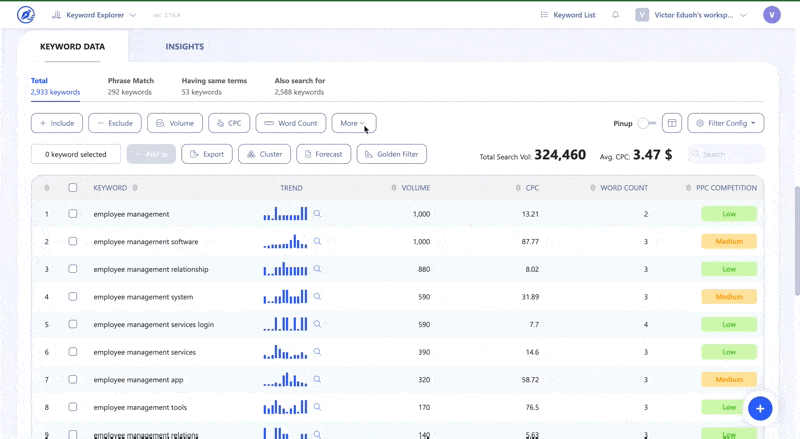
Task: Select the Total 2,933 keywords tab
Action: coord(55,86)
